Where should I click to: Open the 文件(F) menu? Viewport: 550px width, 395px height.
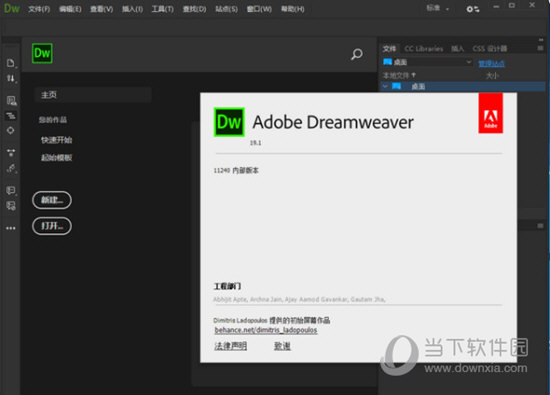point(39,9)
